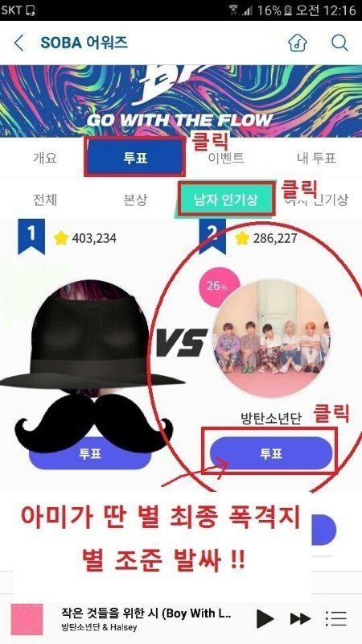Vote for 방탄소년단 with 투표 button

pos(271,453)
